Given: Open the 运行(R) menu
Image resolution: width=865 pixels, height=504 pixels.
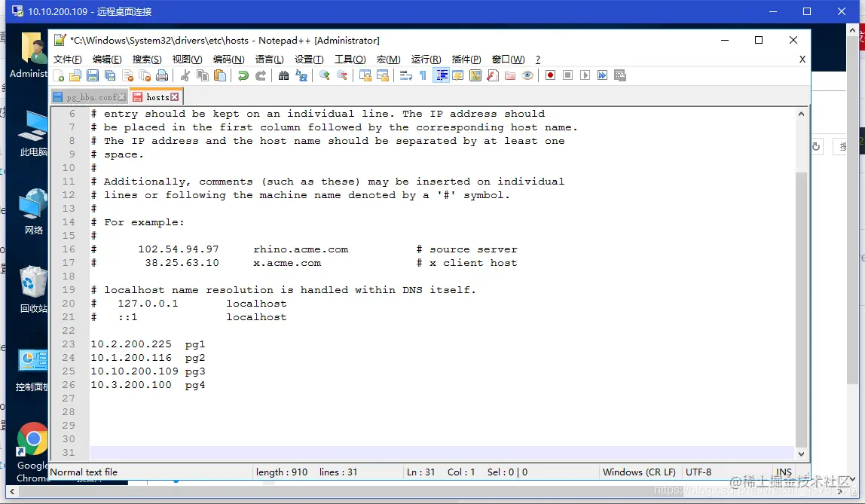Looking at the screenshot, I should pyautogui.click(x=426, y=60).
